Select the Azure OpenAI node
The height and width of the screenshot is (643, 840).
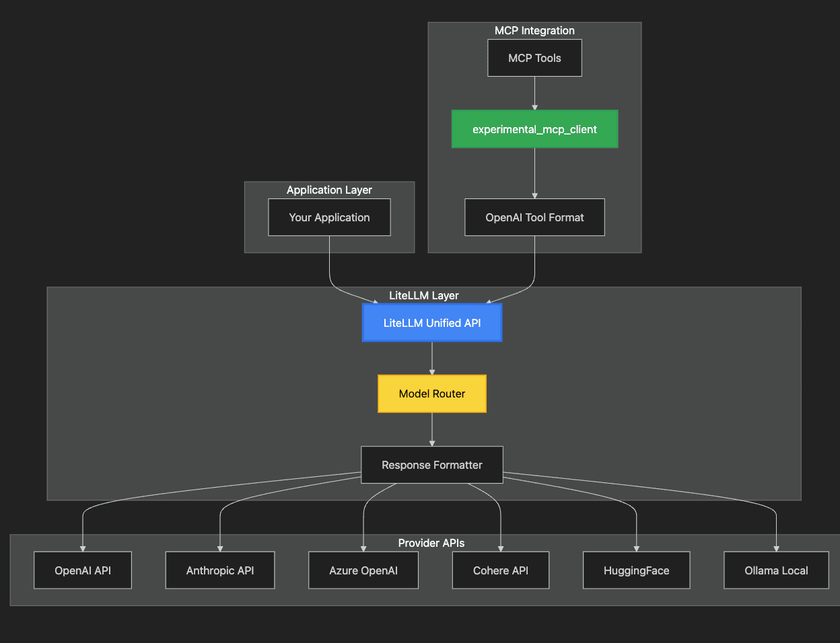point(363,570)
